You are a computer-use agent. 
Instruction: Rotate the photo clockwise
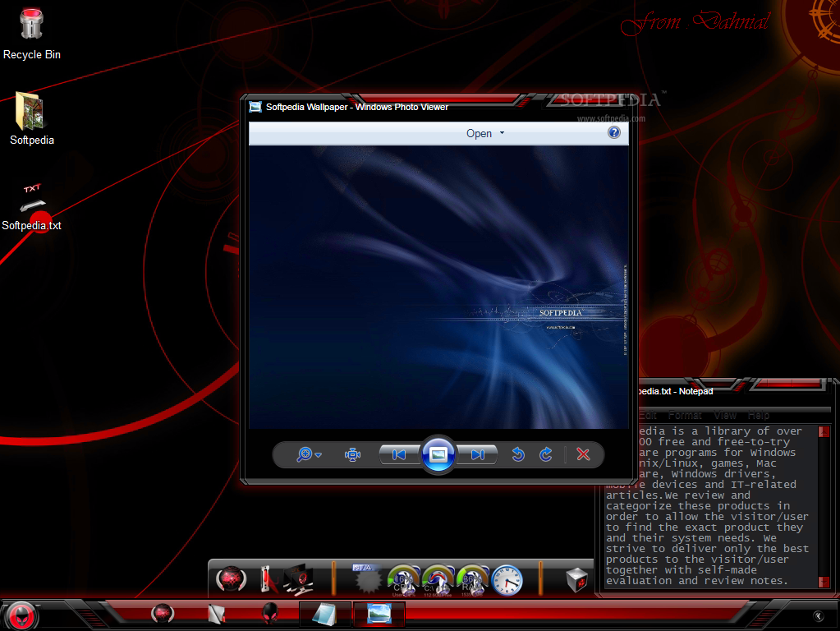(x=546, y=454)
